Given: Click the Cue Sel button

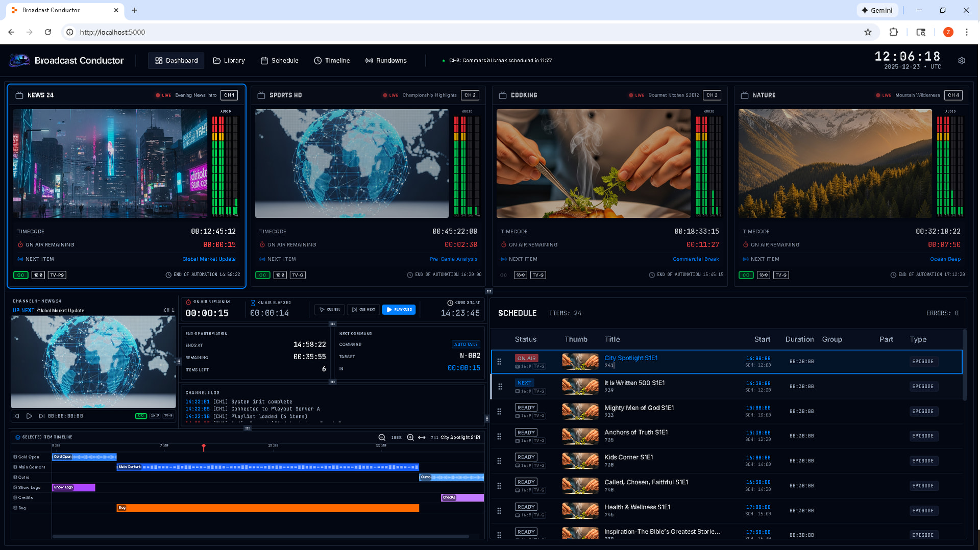Looking at the screenshot, I should [x=330, y=310].
